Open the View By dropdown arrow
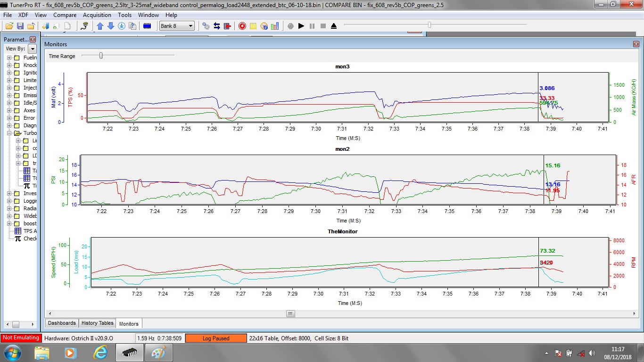This screenshot has width=644, height=362. click(x=32, y=49)
